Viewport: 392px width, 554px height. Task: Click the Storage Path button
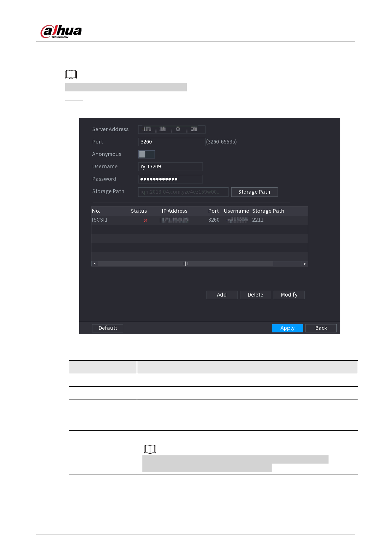click(254, 192)
